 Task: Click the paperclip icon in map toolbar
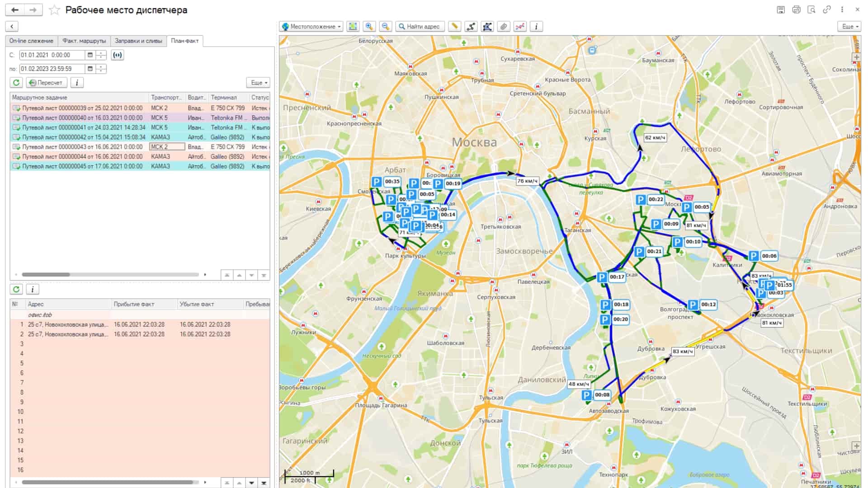[504, 27]
